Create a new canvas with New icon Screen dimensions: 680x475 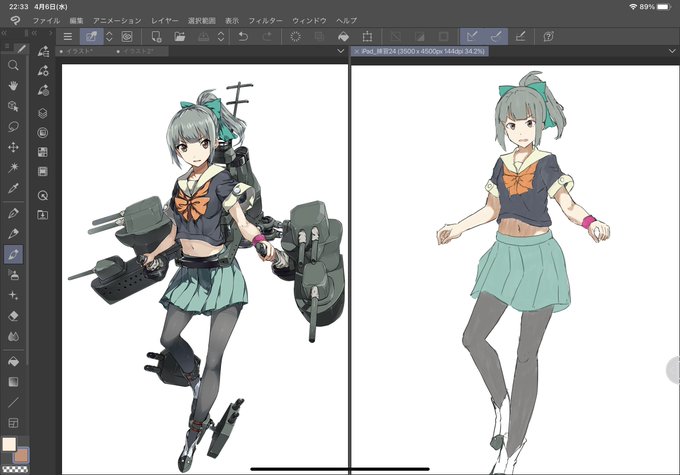coord(156,37)
